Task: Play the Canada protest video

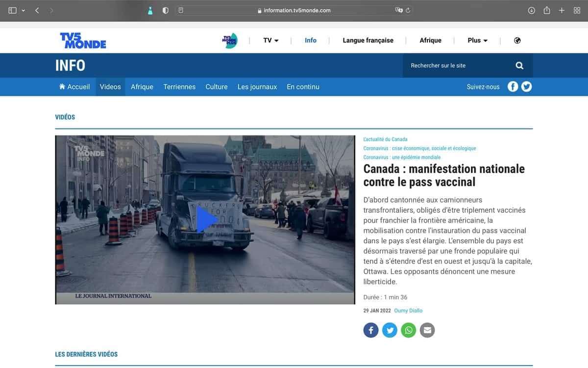Action: tap(206, 219)
